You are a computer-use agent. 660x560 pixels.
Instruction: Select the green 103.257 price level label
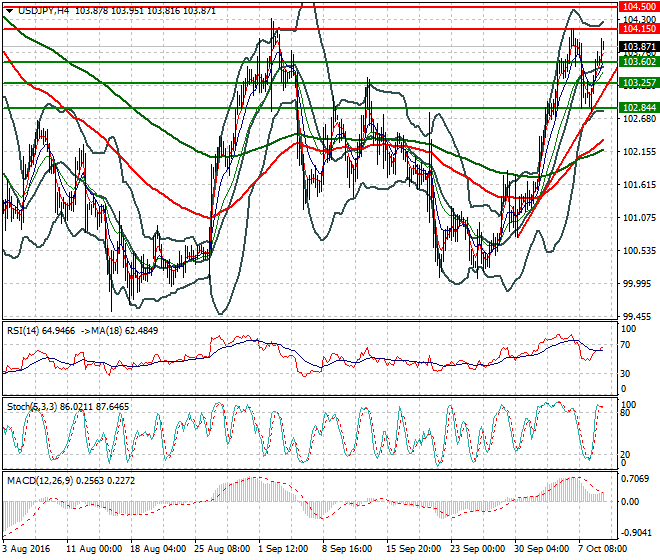639,83
